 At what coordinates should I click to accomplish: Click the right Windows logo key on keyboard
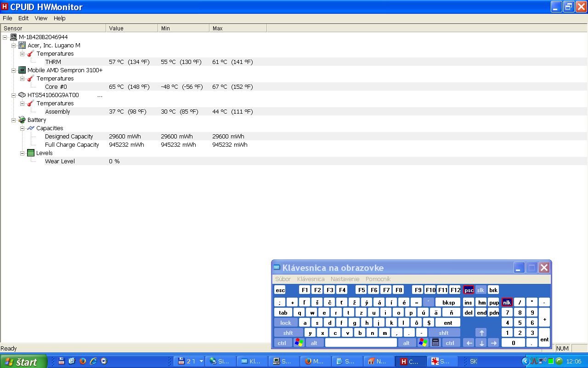point(423,343)
